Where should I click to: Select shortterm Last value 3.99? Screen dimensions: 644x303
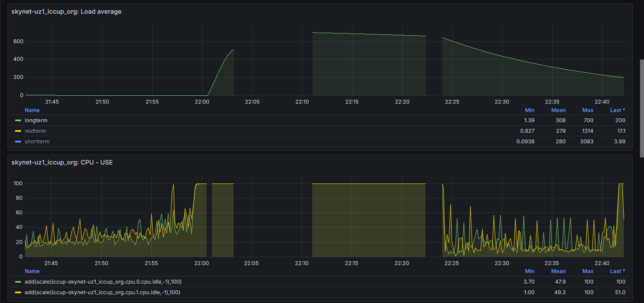(620, 142)
